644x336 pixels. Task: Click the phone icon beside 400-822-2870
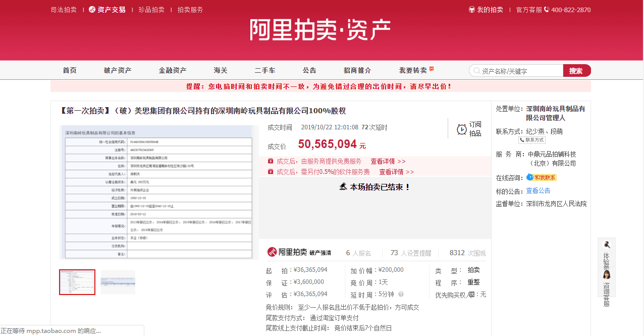pos(547,10)
